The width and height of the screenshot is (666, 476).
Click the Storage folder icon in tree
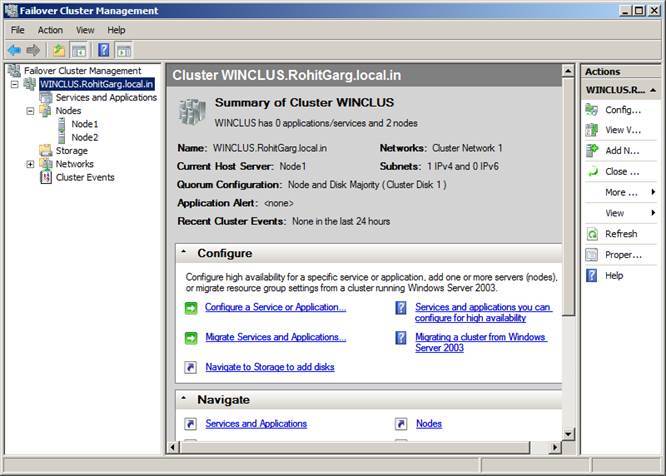(x=45, y=151)
